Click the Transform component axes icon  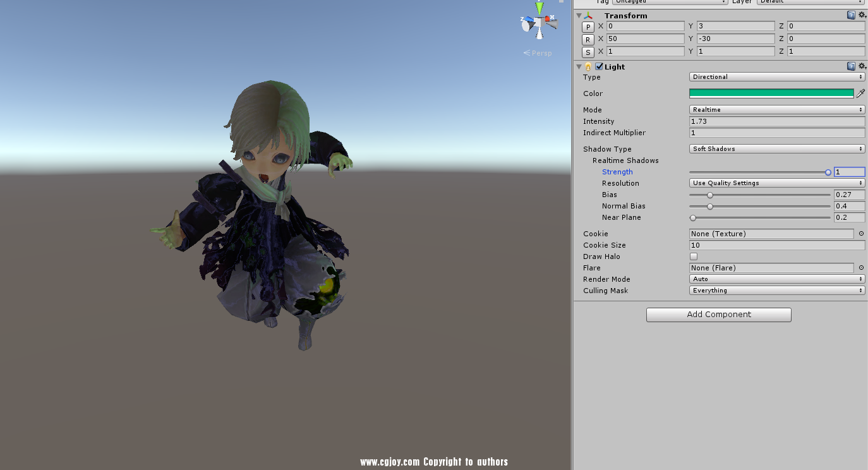[588, 15]
